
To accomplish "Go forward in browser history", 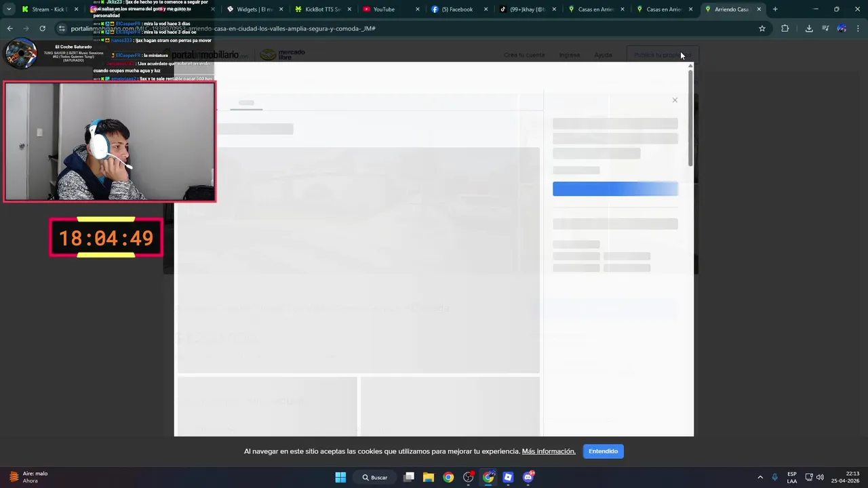I will tap(26, 28).
